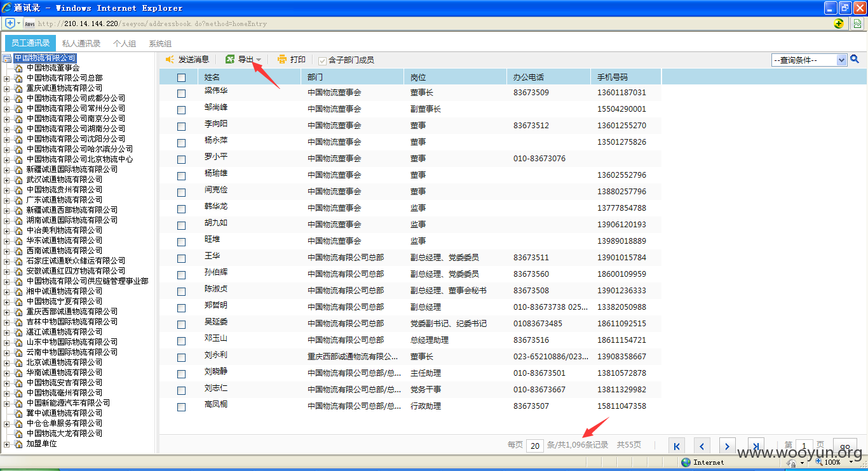Click the green Excel export icon

[x=230, y=60]
